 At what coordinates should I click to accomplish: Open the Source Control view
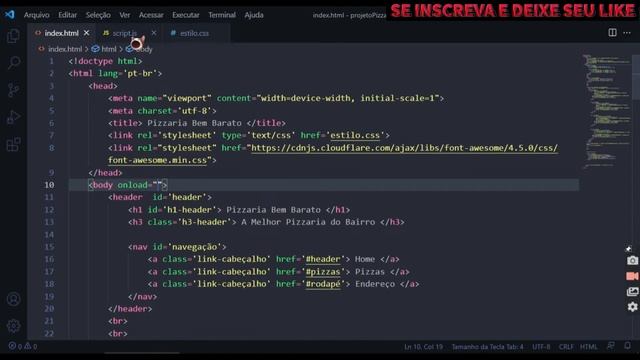(13, 90)
